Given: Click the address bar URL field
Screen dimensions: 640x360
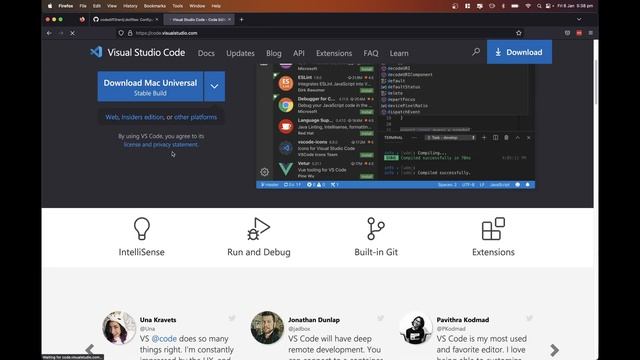Looking at the screenshot, I should click(x=318, y=33).
